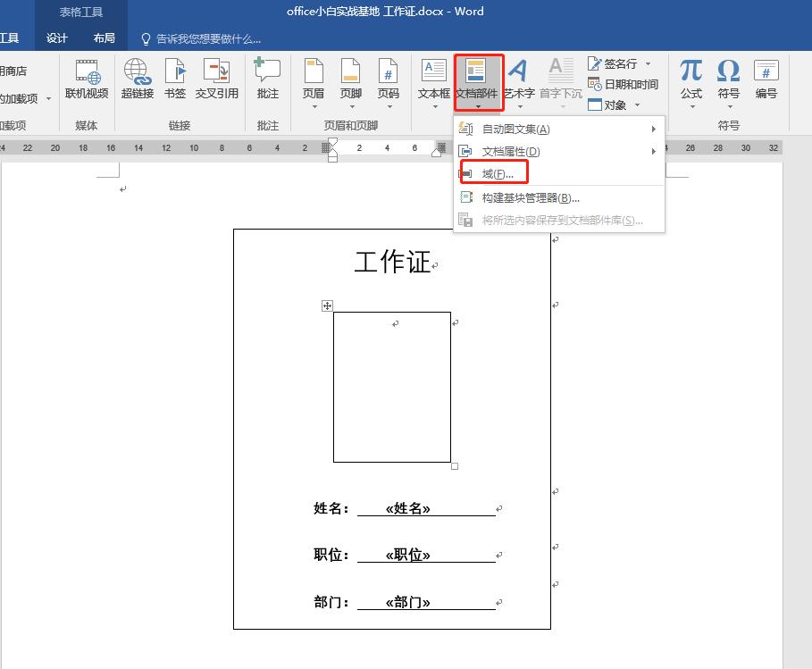
Task: Open 构建基块管理器 from the menu
Action: 532,197
